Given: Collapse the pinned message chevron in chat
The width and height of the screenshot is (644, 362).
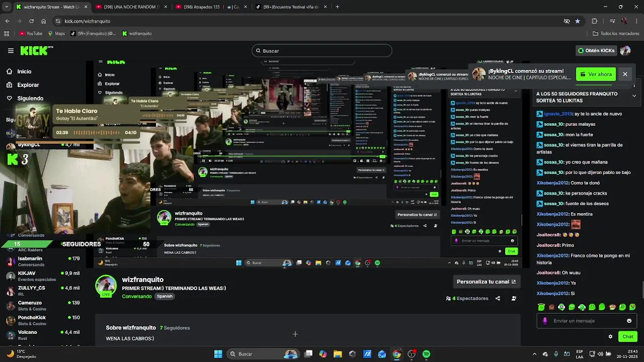Looking at the screenshot, I should pyautogui.click(x=634, y=96).
